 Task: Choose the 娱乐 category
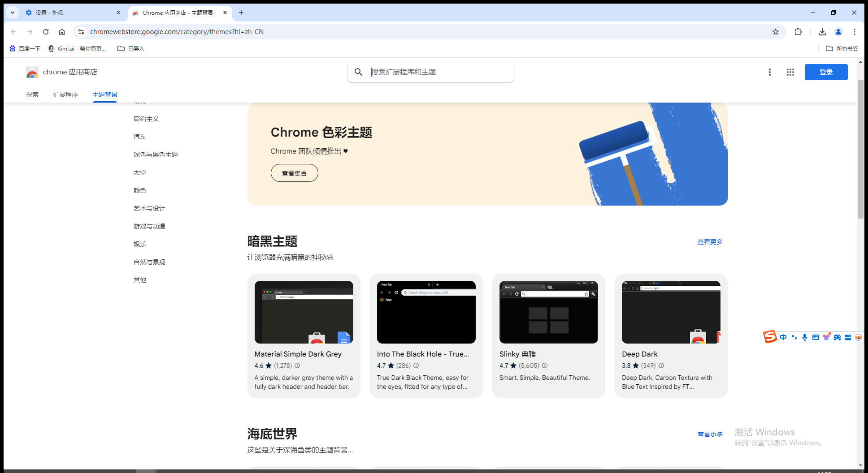tap(140, 244)
